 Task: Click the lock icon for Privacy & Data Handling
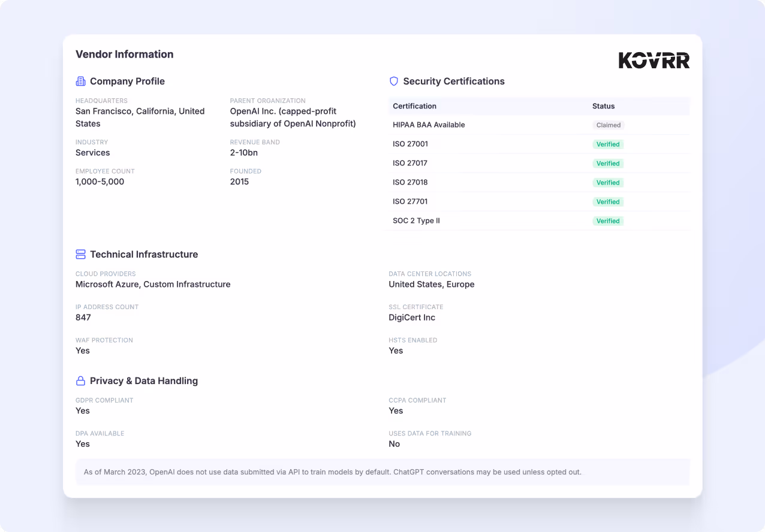(x=80, y=380)
